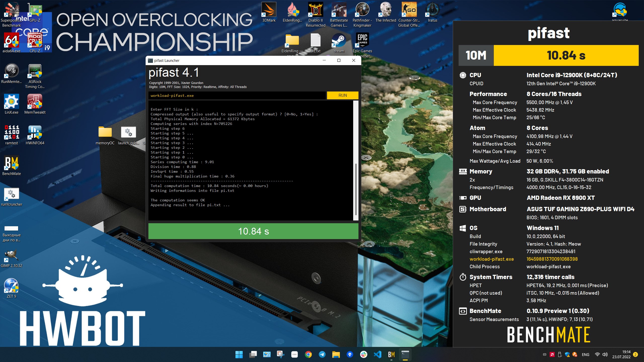Open the aida64.exe desktop icon
Image resolution: width=644 pixels, height=362 pixels.
click(x=11, y=43)
